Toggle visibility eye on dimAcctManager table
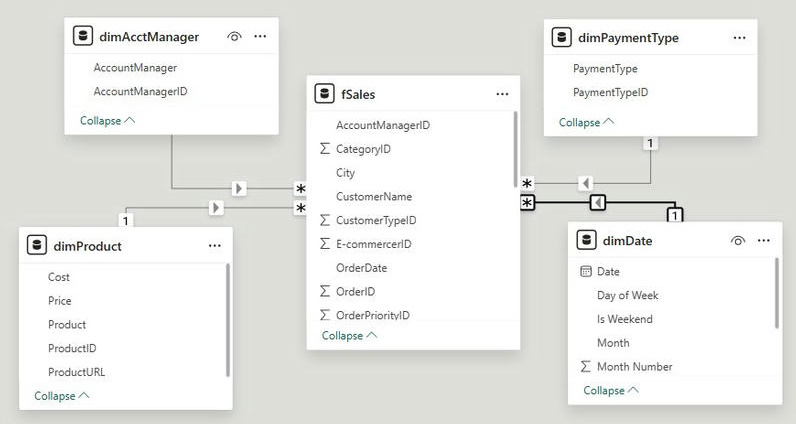796x424 pixels. (x=235, y=37)
